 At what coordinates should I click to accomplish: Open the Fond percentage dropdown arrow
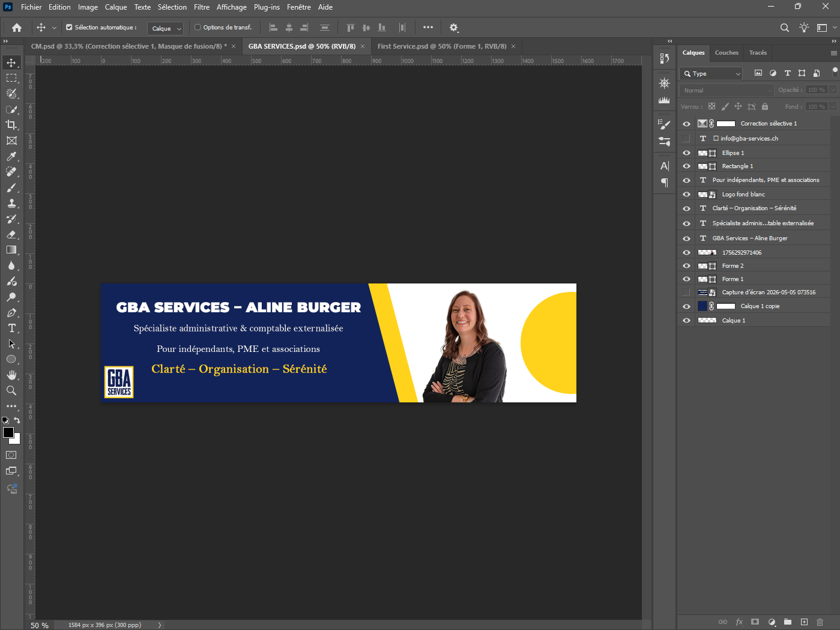tap(833, 107)
